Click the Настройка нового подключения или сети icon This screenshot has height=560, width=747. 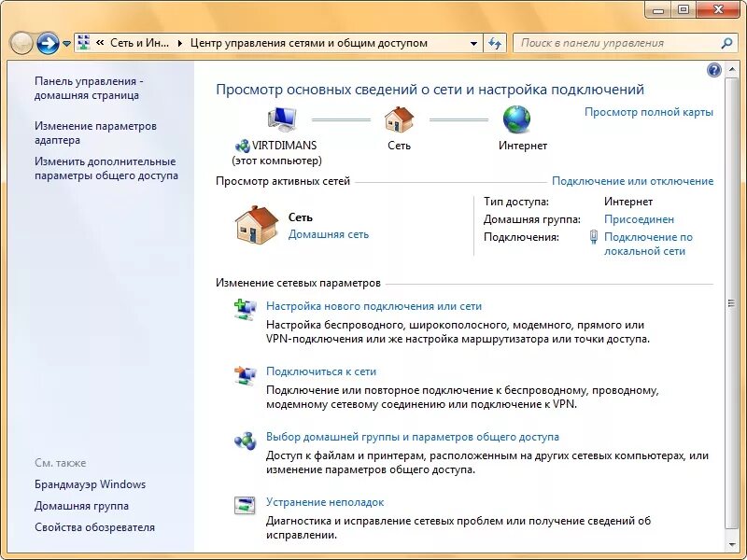point(245,311)
